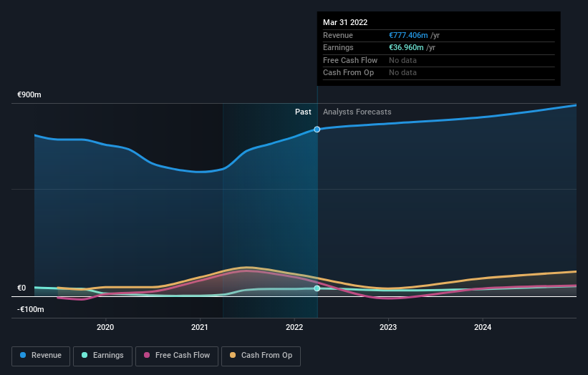The width and height of the screenshot is (588, 375).
Task: Click the 'Past' label
Action: (303, 112)
